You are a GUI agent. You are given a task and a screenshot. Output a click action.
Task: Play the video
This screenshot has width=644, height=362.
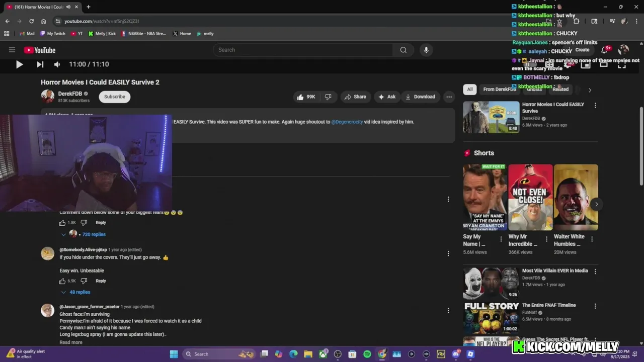pyautogui.click(x=19, y=64)
